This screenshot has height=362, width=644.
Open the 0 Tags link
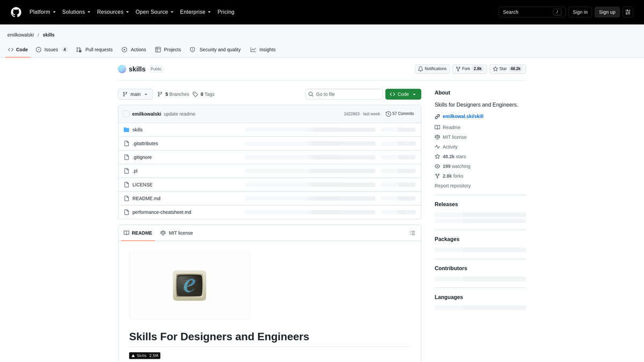203,94
